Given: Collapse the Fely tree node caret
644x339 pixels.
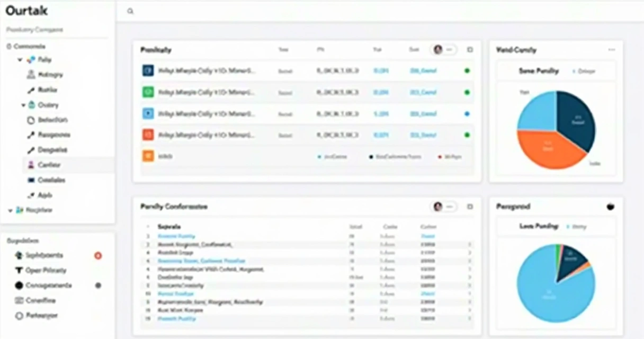Looking at the screenshot, I should (x=20, y=60).
